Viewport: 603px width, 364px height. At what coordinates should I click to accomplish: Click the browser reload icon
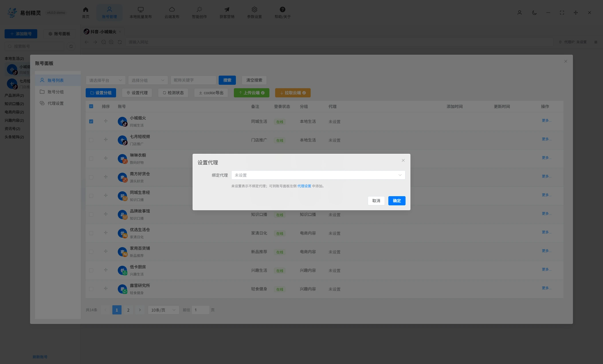click(x=120, y=42)
